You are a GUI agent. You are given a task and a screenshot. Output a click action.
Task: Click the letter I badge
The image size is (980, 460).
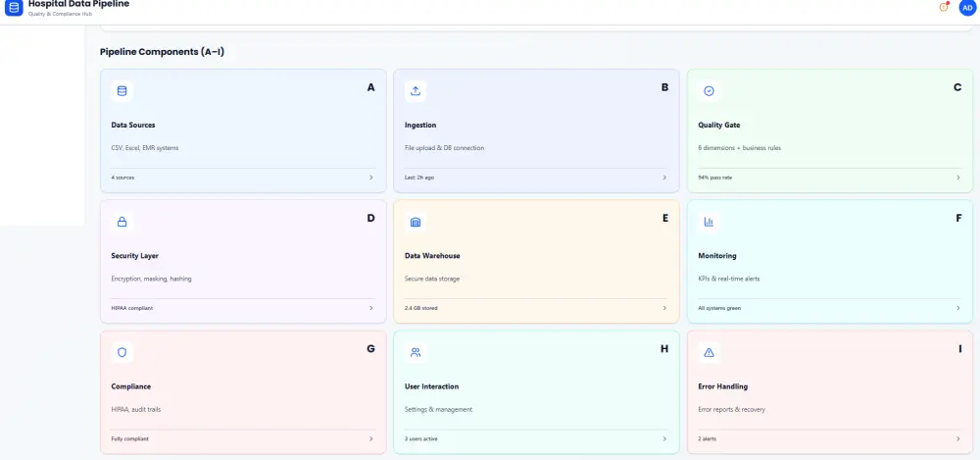click(x=960, y=349)
